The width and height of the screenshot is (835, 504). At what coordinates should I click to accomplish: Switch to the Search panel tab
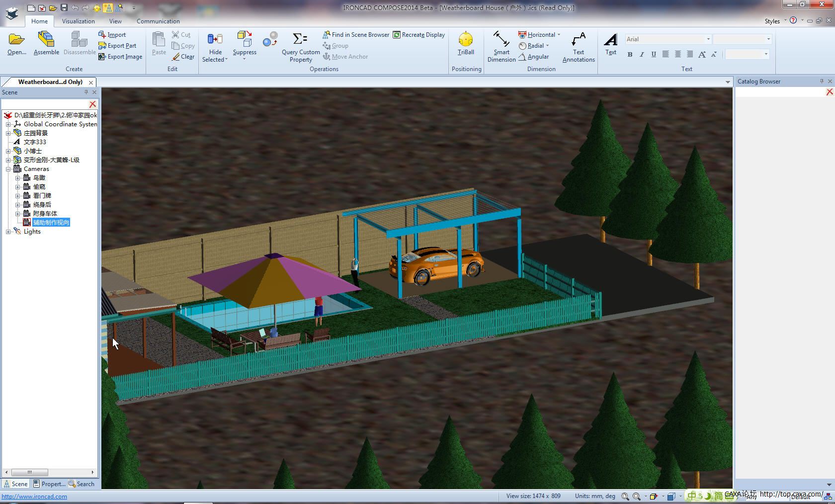82,484
